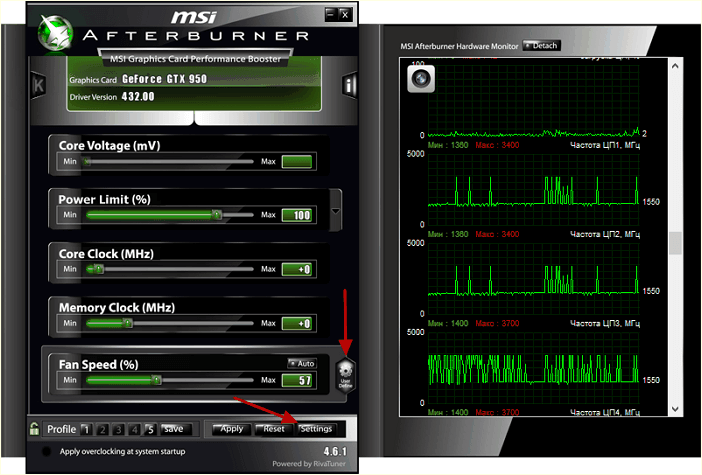Viewport: 702px width, 475px height.
Task: Click the Частота ЦП1, МГц label
Action: pos(605,145)
